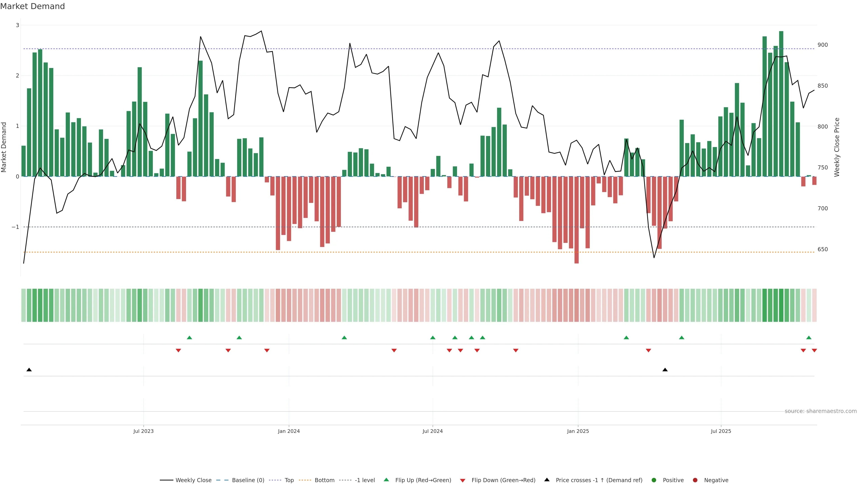Click the Bottom legend's orange dotted swatch
This screenshot has width=868, height=488.
point(305,480)
